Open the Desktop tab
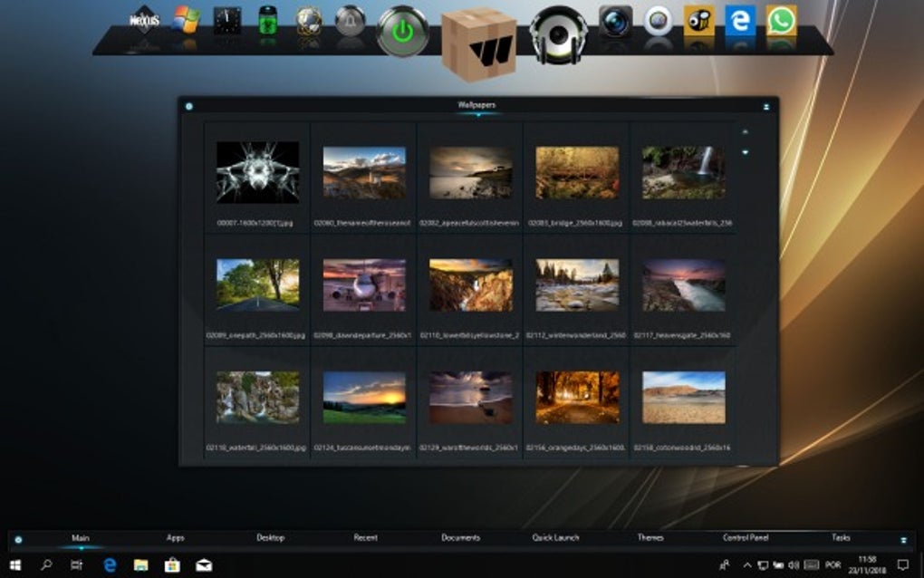This screenshot has width=924, height=578. (x=271, y=538)
